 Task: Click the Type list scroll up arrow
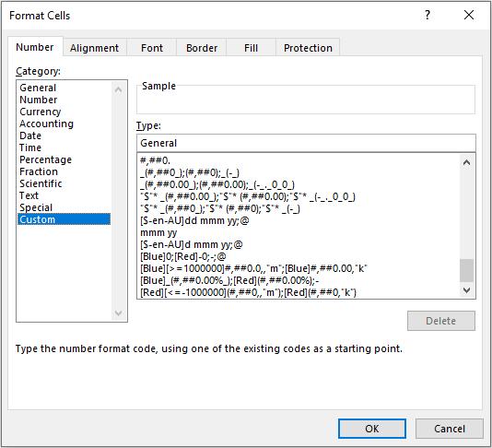point(466,162)
